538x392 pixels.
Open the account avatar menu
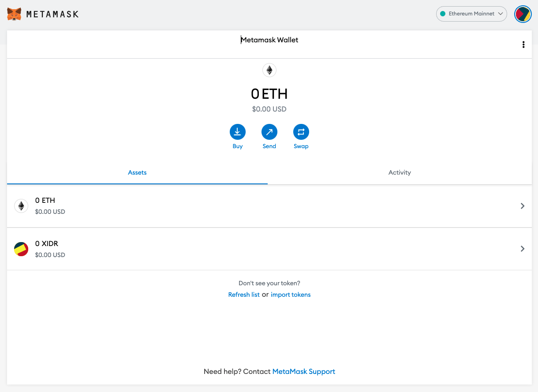click(x=523, y=14)
